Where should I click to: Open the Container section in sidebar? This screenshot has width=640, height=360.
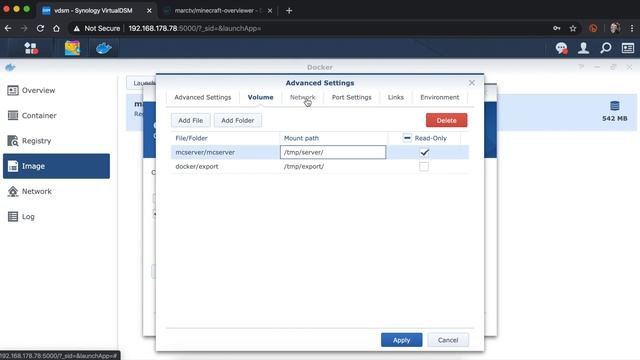(x=56, y=116)
